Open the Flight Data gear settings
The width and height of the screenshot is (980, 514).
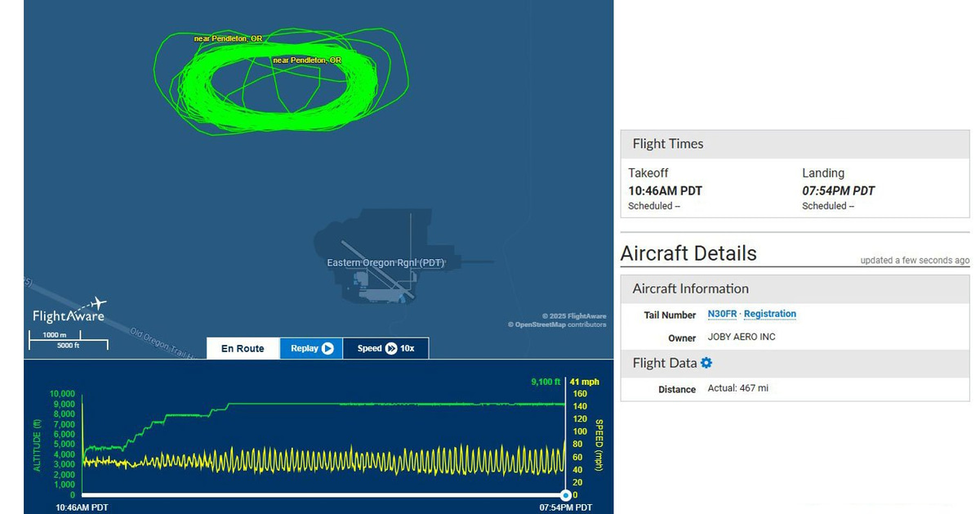(x=706, y=363)
